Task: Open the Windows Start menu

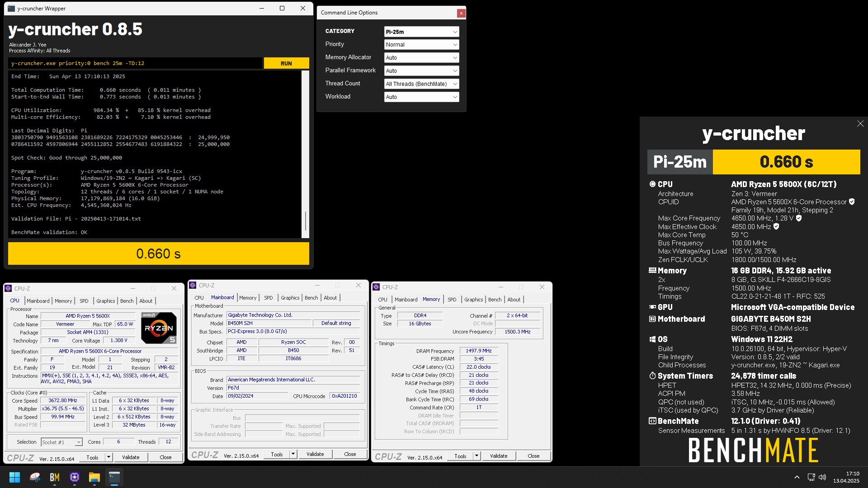Action: pos(14,477)
